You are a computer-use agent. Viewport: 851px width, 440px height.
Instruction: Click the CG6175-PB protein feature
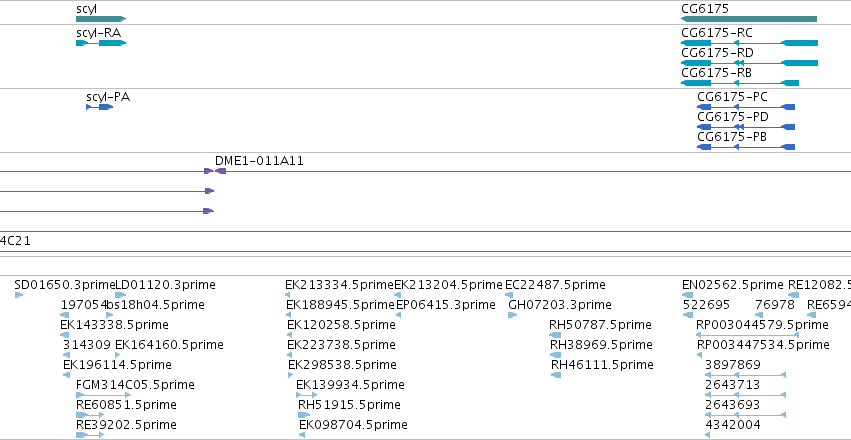pos(746,147)
